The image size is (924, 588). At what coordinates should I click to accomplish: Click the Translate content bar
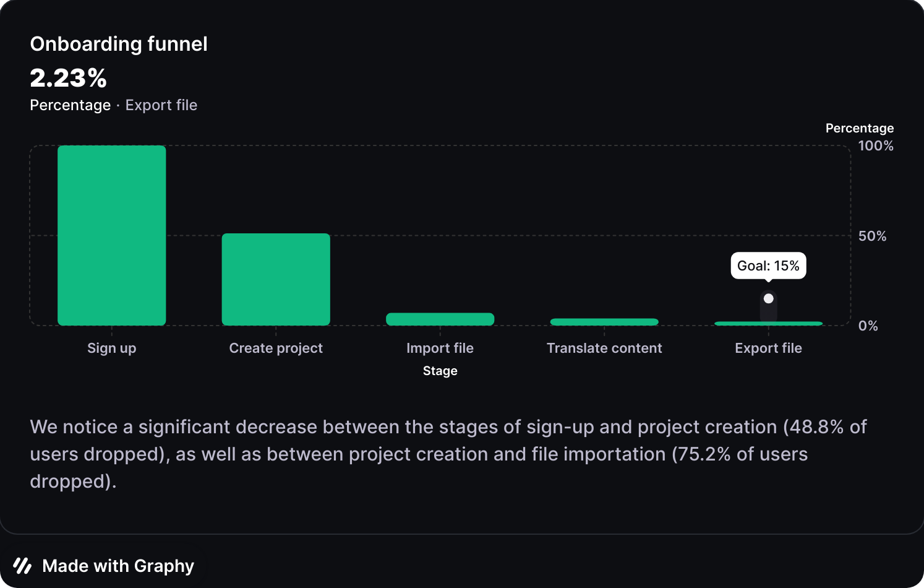[x=604, y=322]
